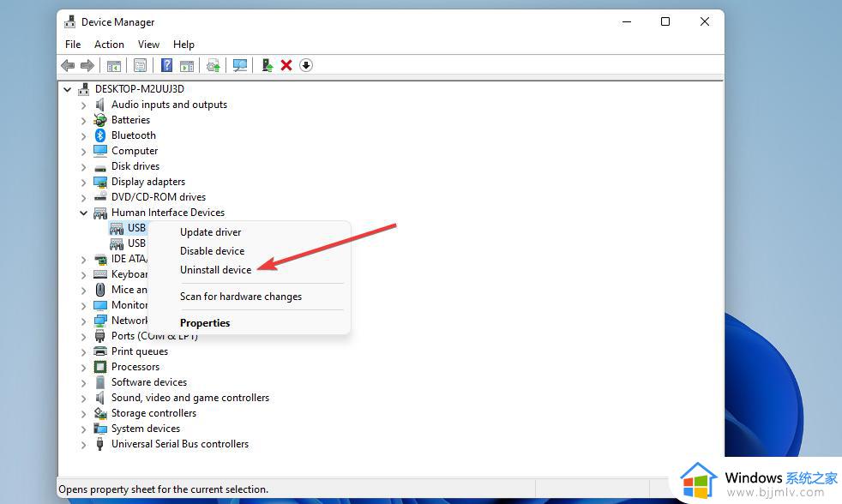The image size is (842, 504).
Task: Select the Processors tree item
Action: click(x=135, y=367)
